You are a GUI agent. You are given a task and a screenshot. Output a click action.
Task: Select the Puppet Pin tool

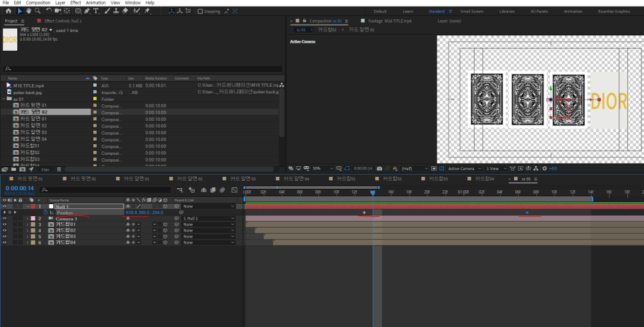point(147,11)
